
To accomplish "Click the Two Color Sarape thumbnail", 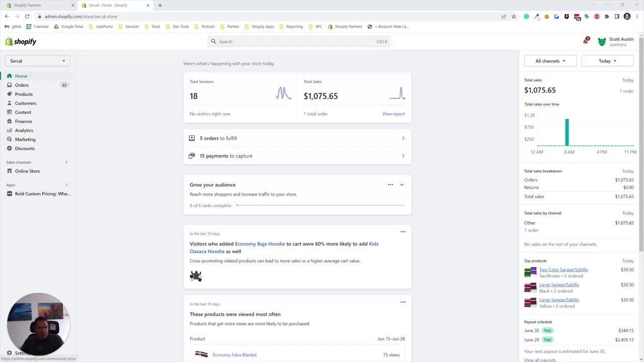I will pyautogui.click(x=530, y=273).
